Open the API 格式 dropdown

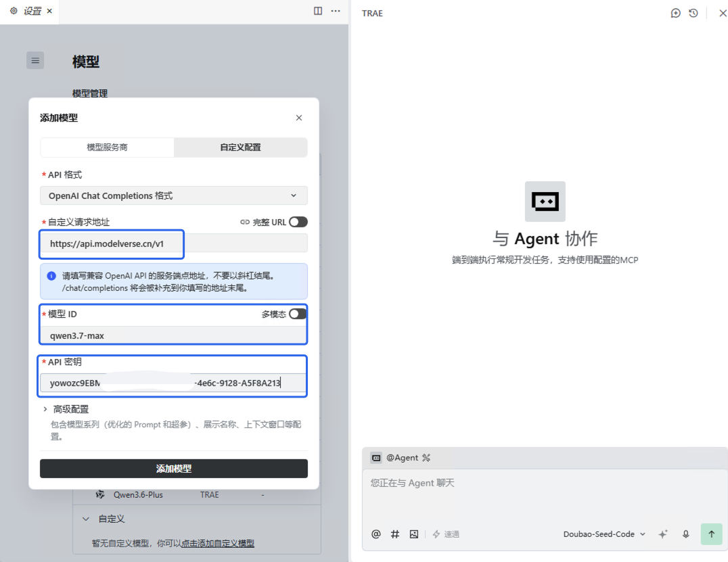(x=174, y=196)
